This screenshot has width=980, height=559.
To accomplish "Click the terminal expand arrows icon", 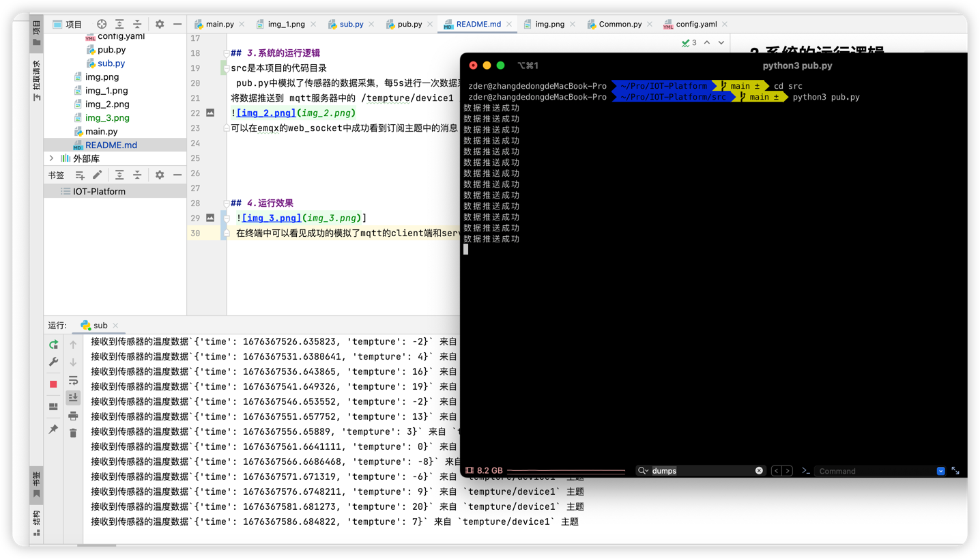I will click(955, 471).
